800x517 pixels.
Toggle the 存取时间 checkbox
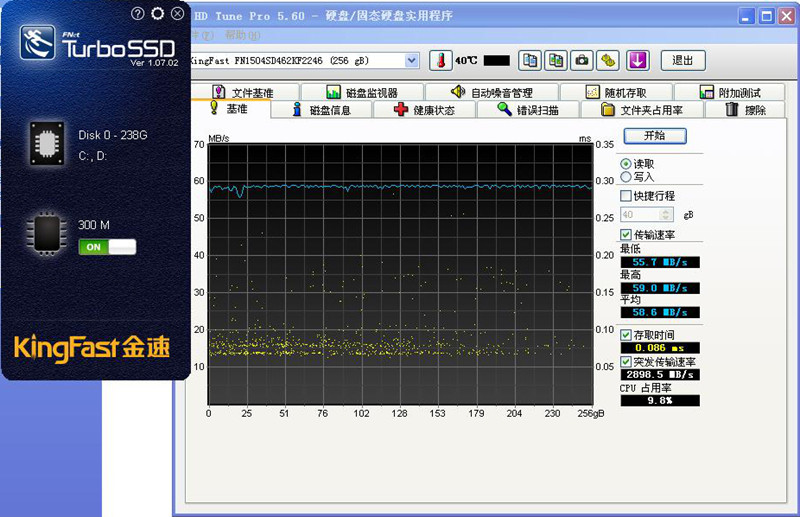(626, 335)
